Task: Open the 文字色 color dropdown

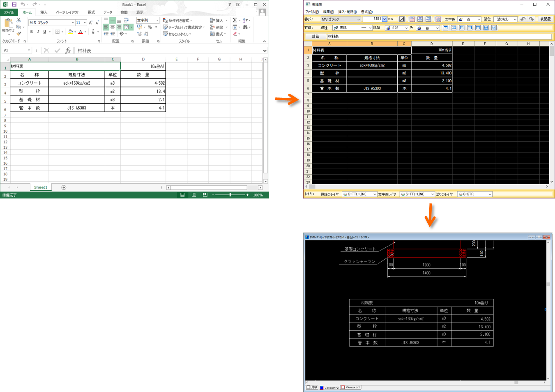Action: tap(469, 19)
